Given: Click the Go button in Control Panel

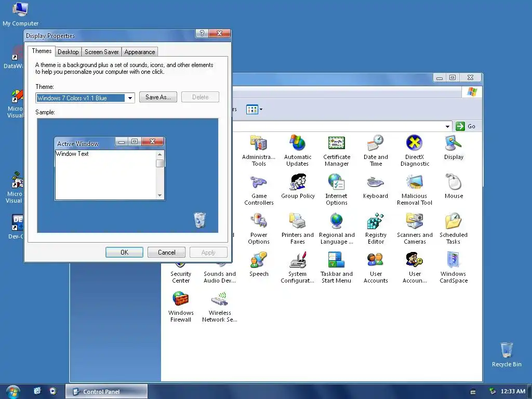Looking at the screenshot, I should point(465,126).
